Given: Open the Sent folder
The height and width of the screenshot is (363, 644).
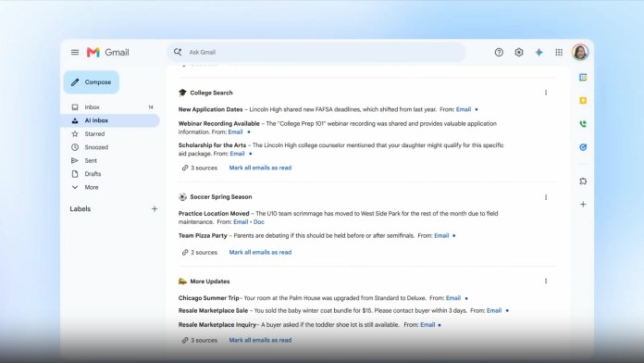Looking at the screenshot, I should click(110, 161).
